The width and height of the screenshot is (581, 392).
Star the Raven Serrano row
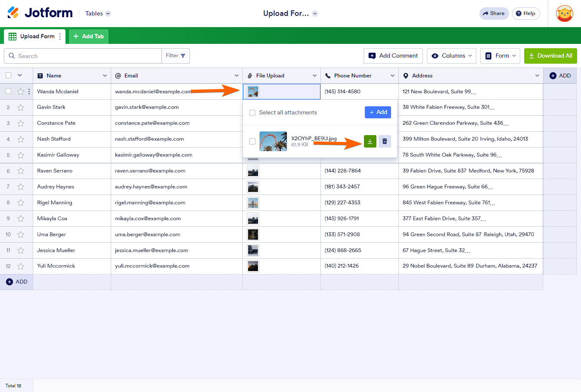(x=21, y=171)
